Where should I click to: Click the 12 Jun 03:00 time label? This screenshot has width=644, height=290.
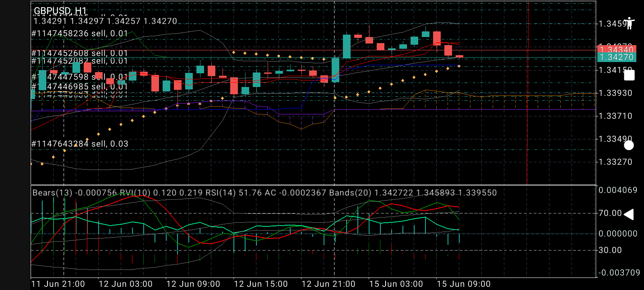(x=126, y=284)
